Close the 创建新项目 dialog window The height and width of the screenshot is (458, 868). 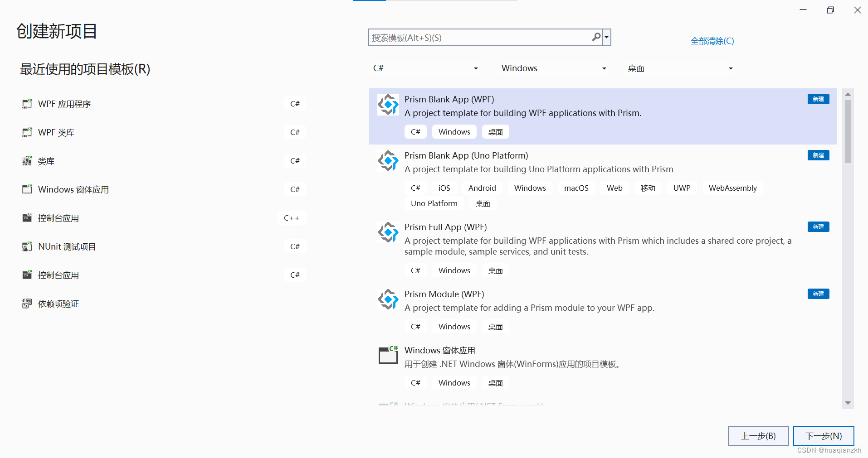(x=857, y=10)
